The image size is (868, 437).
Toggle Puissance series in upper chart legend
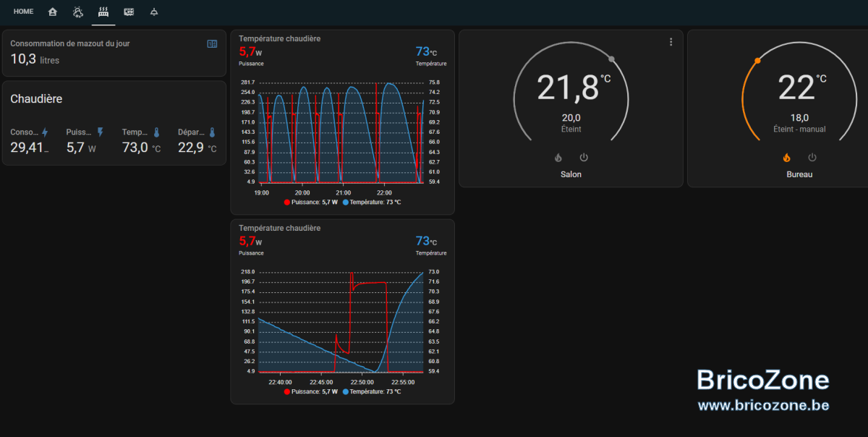[x=311, y=202]
